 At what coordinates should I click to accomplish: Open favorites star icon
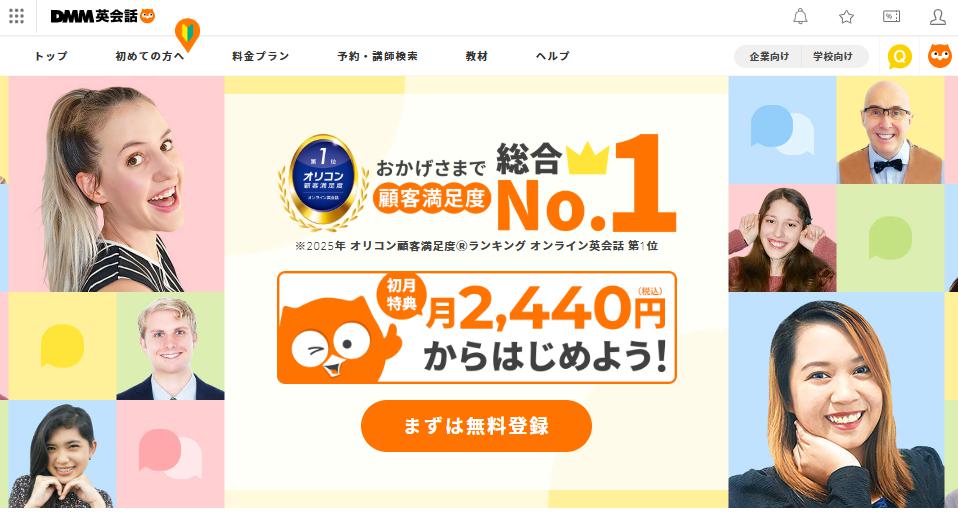(x=846, y=17)
